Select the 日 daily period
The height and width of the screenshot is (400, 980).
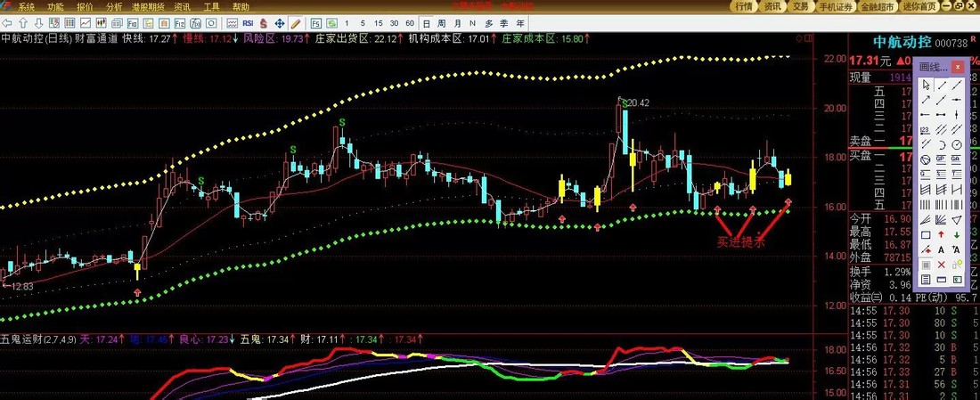tap(426, 24)
